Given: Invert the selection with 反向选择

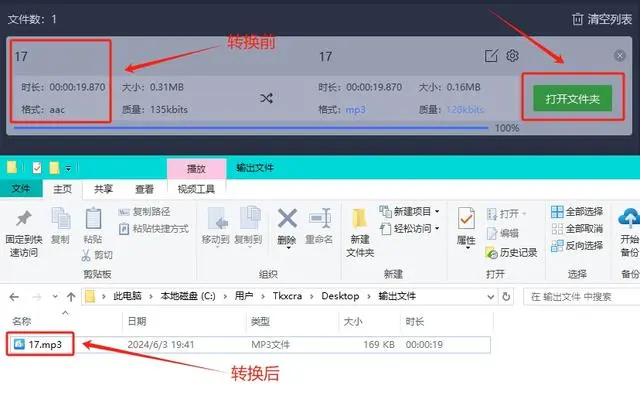Looking at the screenshot, I should (577, 246).
